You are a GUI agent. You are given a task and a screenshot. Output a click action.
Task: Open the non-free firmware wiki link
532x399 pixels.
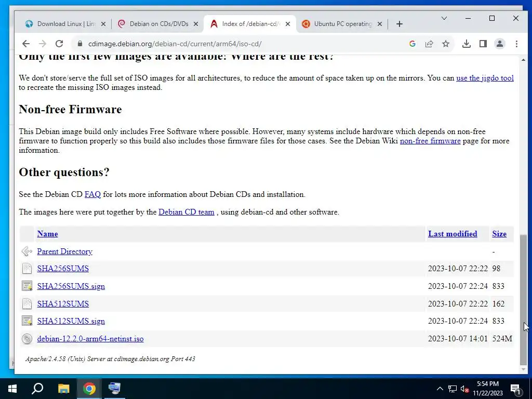(430, 141)
